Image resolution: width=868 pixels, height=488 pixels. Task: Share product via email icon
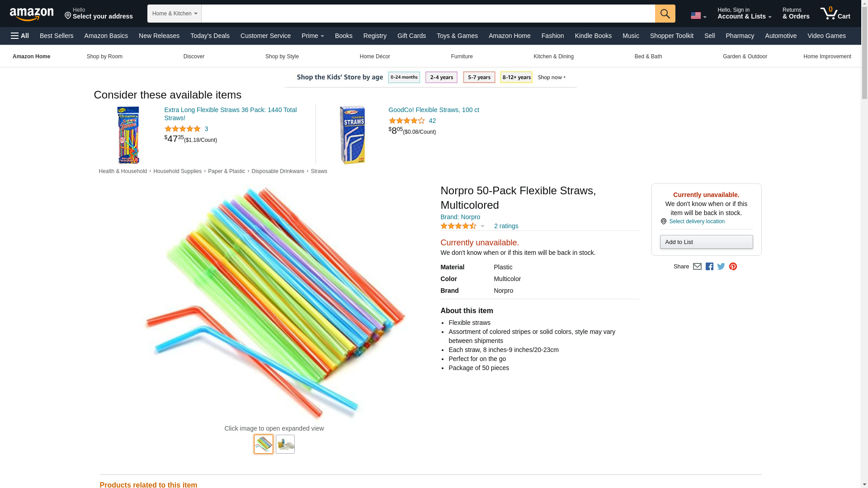697,267
